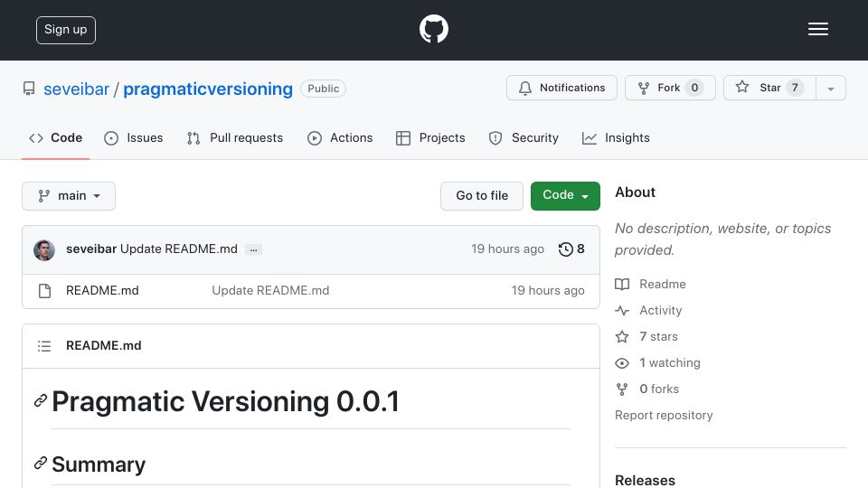The width and height of the screenshot is (868, 488).
Task: View the 1 watching link
Action: pos(657,363)
